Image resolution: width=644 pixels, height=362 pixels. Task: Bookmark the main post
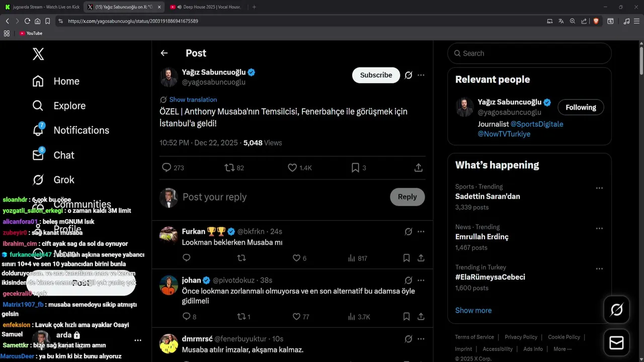tap(355, 168)
